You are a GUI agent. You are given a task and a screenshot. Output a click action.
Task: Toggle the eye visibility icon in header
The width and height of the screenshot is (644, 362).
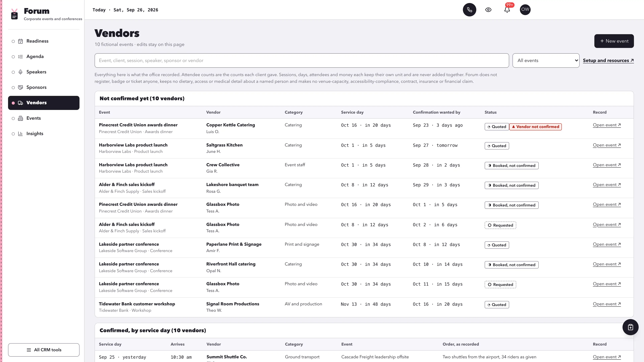tap(488, 10)
